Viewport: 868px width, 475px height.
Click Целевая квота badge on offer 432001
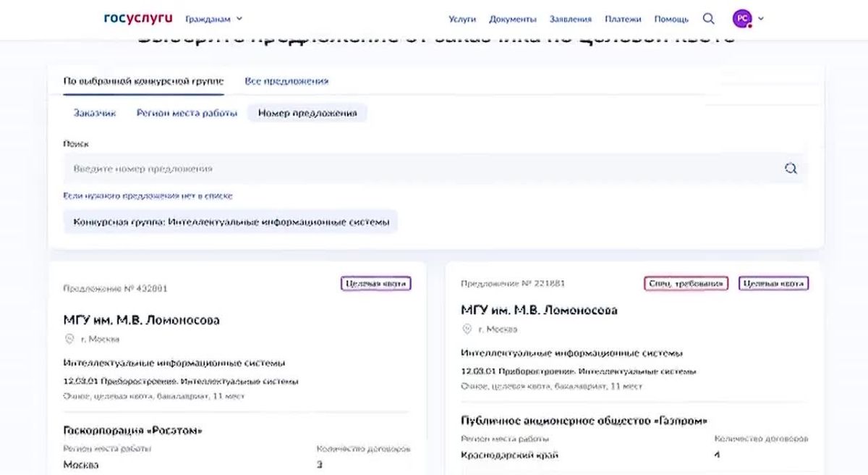(376, 284)
